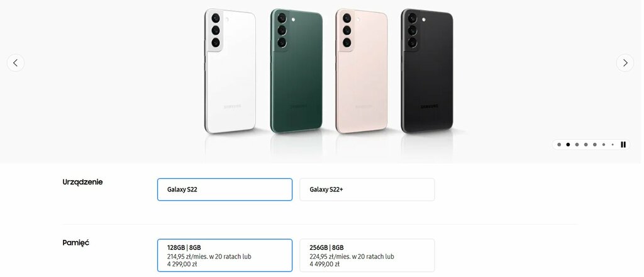
Task: Jump to the fourth carousel dot
Action: [x=586, y=145]
